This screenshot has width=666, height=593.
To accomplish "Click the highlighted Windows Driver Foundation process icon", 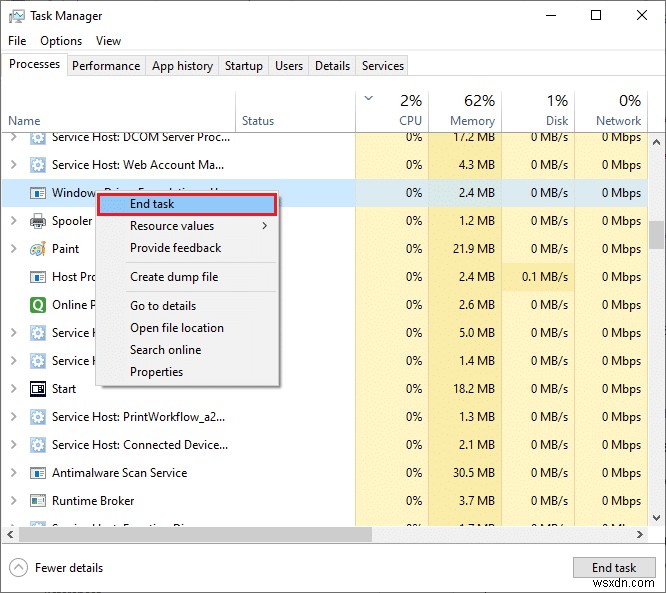I will pos(38,193).
